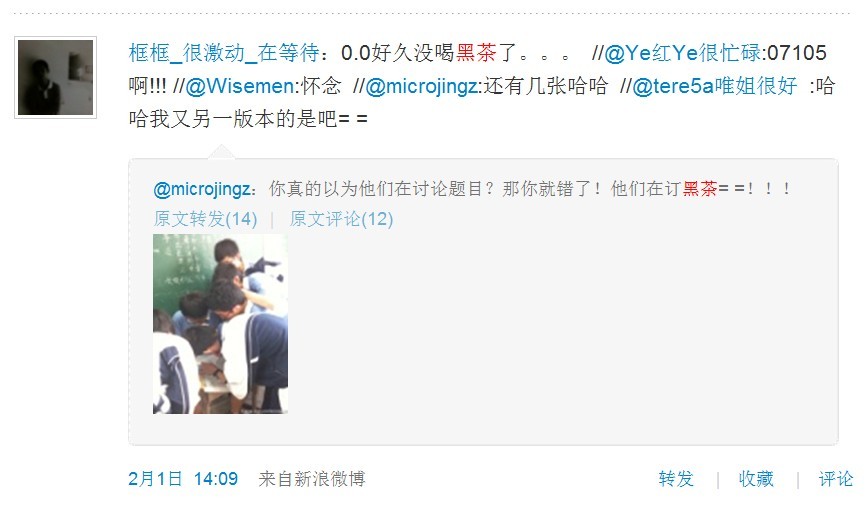
Task: Click the 来自新浪微博 source link
Action: 312,478
